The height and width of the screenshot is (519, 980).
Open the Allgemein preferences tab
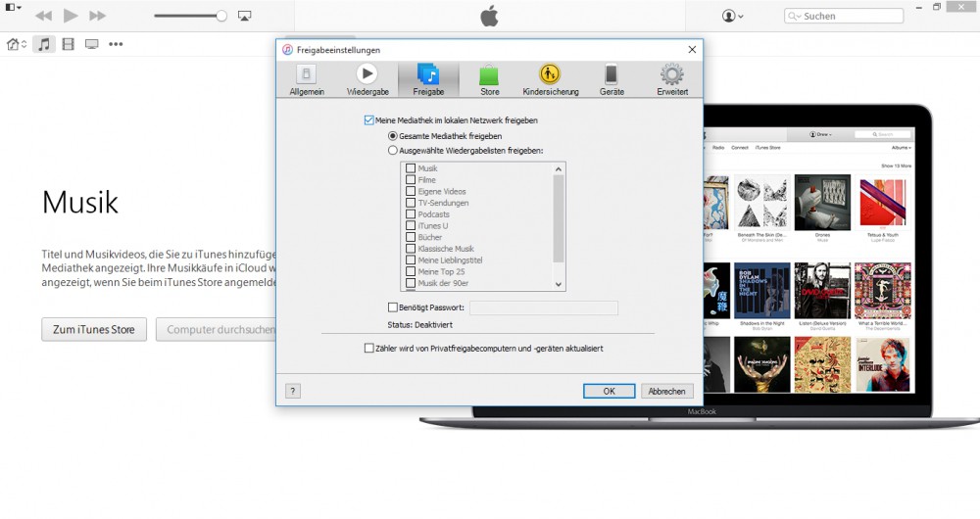(307, 79)
